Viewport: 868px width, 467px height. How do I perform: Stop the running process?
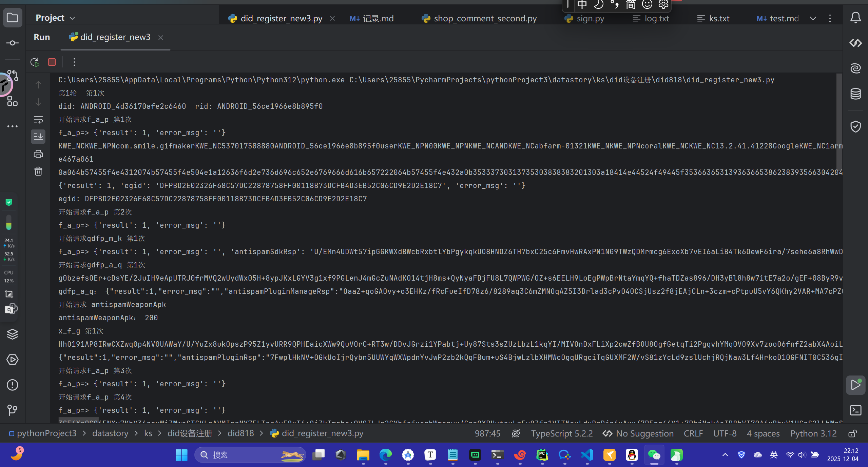click(x=52, y=62)
